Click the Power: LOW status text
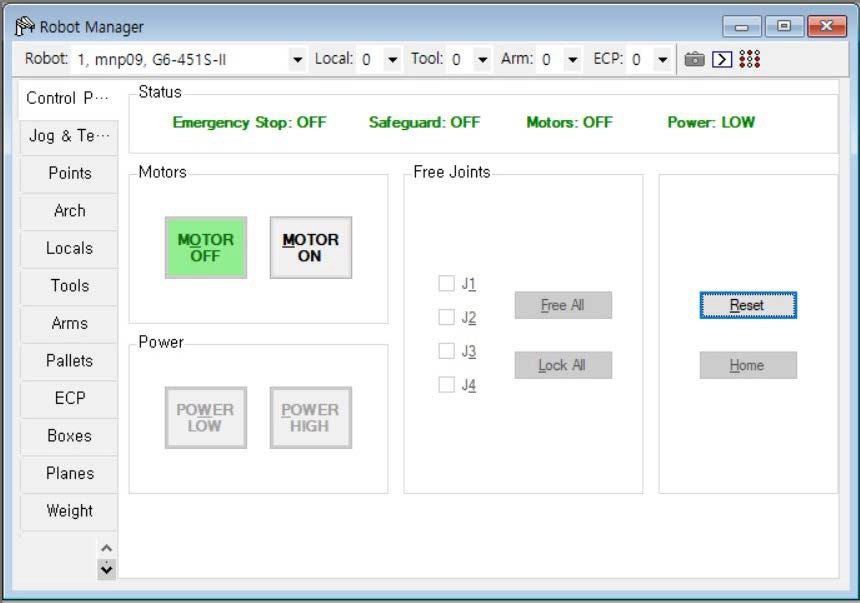 click(711, 122)
